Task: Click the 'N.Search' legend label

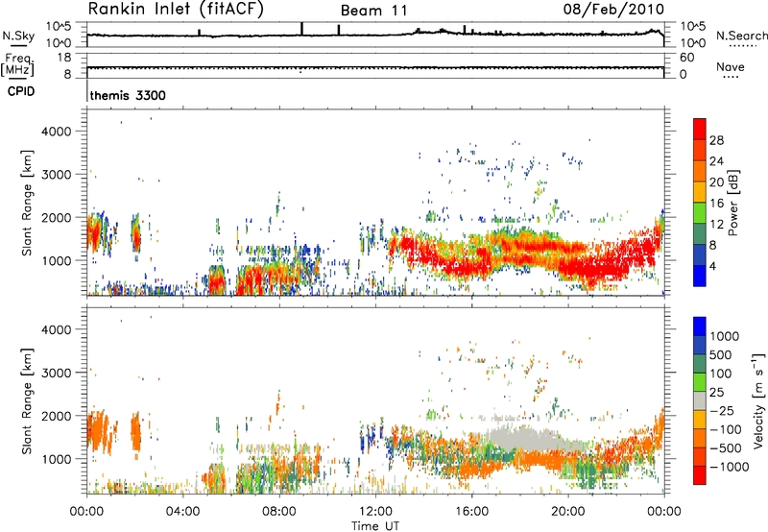Action: pyautogui.click(x=741, y=36)
